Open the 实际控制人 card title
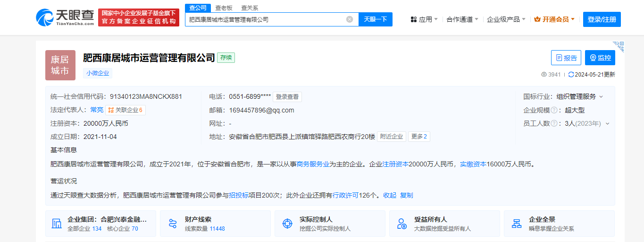The image size is (644, 242). click(x=316, y=219)
